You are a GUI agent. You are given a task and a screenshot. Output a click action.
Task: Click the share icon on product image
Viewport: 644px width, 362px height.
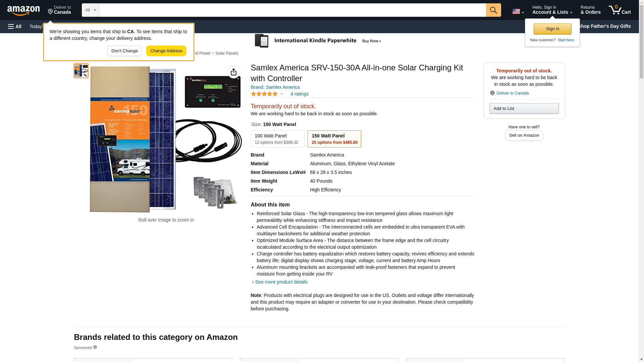(234, 72)
